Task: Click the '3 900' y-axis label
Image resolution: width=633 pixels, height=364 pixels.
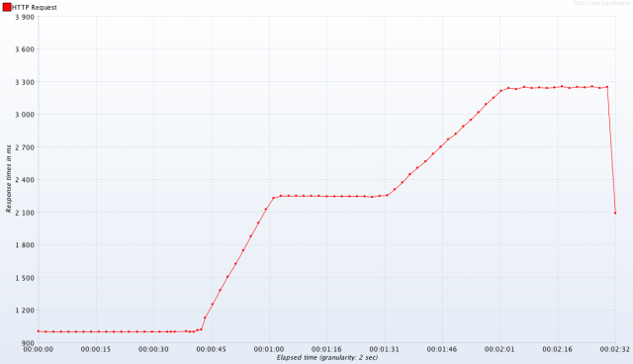Action: point(25,17)
